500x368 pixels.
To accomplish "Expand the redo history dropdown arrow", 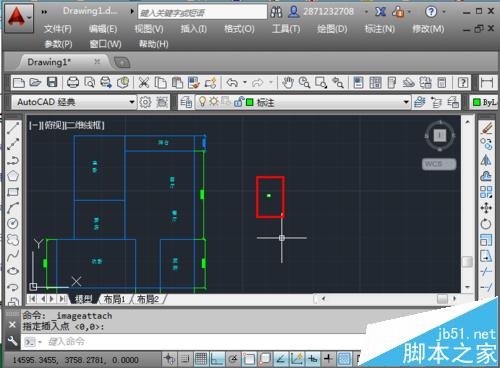I will 271,82.
